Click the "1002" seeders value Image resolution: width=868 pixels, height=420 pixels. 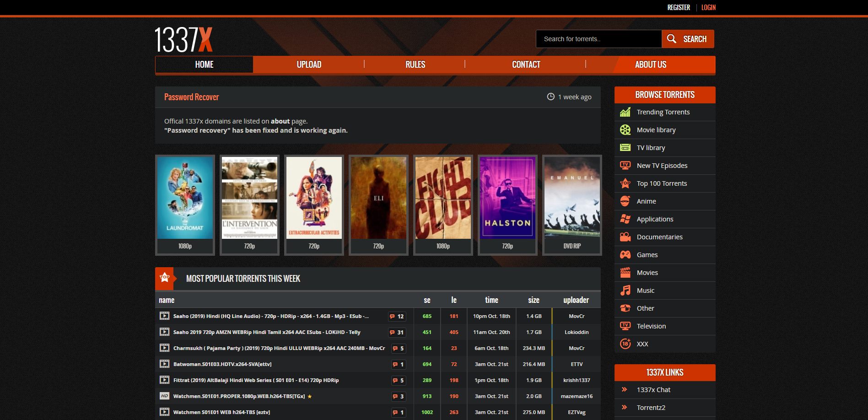tap(427, 412)
